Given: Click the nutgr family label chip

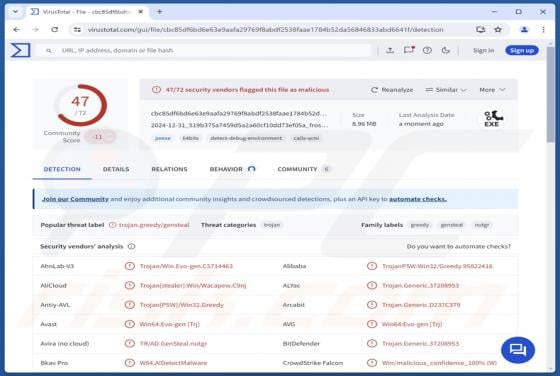Looking at the screenshot, I should (x=482, y=225).
